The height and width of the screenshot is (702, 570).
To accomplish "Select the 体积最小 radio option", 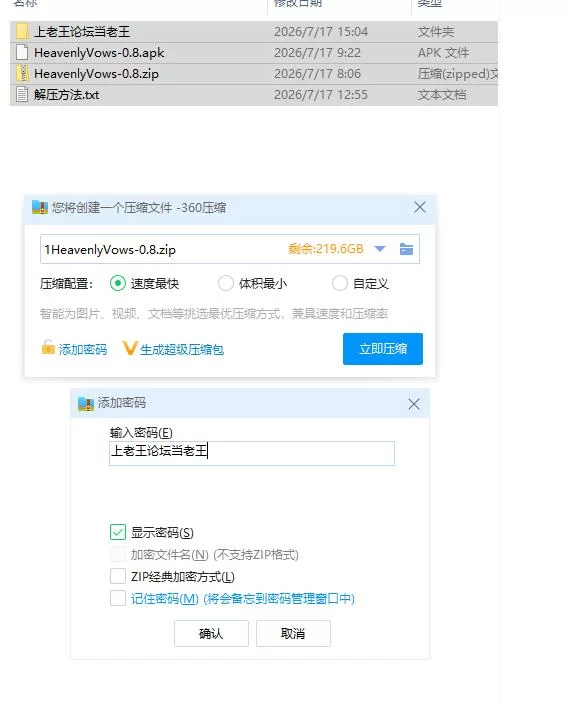I will [x=226, y=283].
